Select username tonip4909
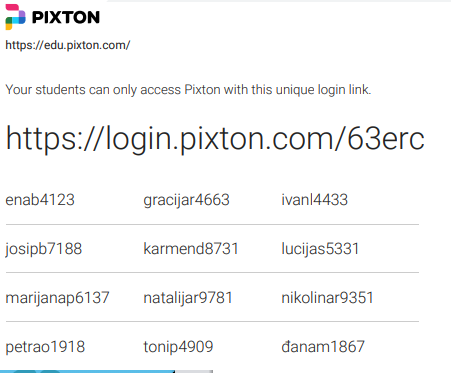 click(x=178, y=347)
